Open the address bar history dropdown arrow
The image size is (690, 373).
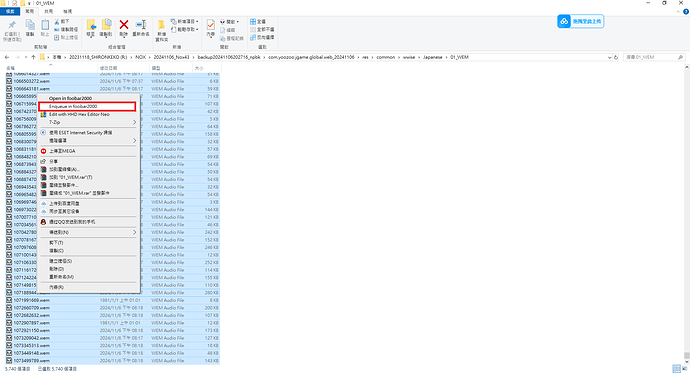pyautogui.click(x=609, y=57)
